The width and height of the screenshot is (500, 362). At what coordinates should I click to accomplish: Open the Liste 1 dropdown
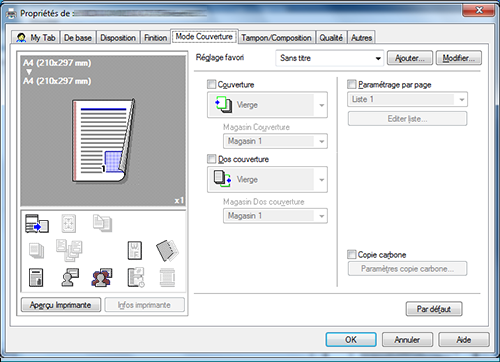pos(407,99)
